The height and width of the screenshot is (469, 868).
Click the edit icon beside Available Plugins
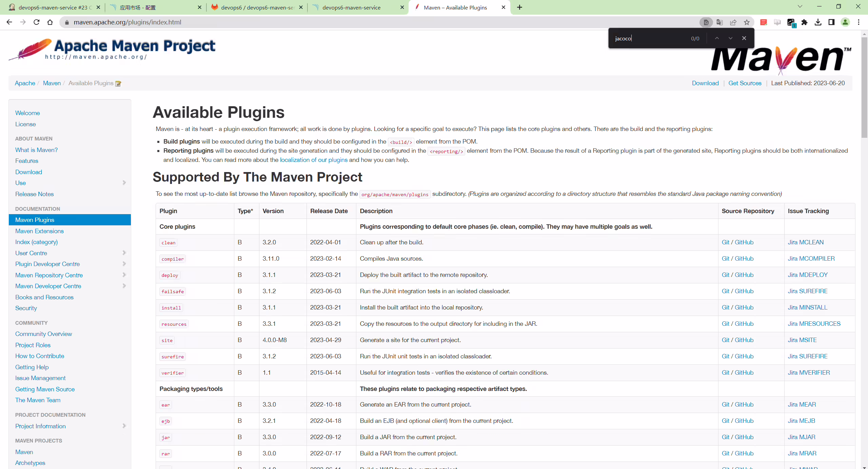(118, 83)
